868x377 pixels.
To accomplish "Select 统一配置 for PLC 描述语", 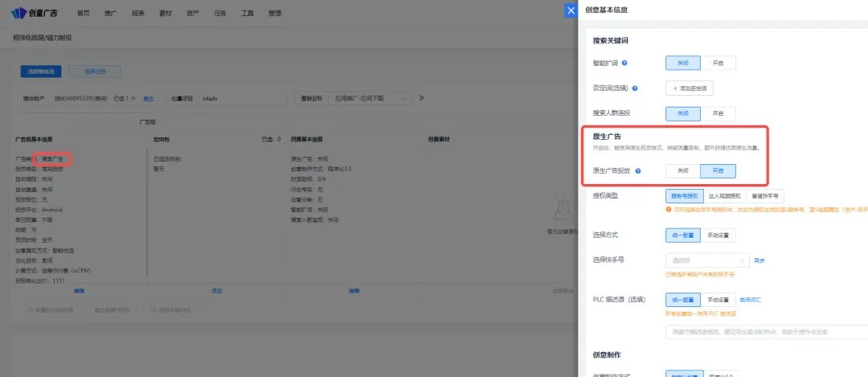I will (x=683, y=300).
